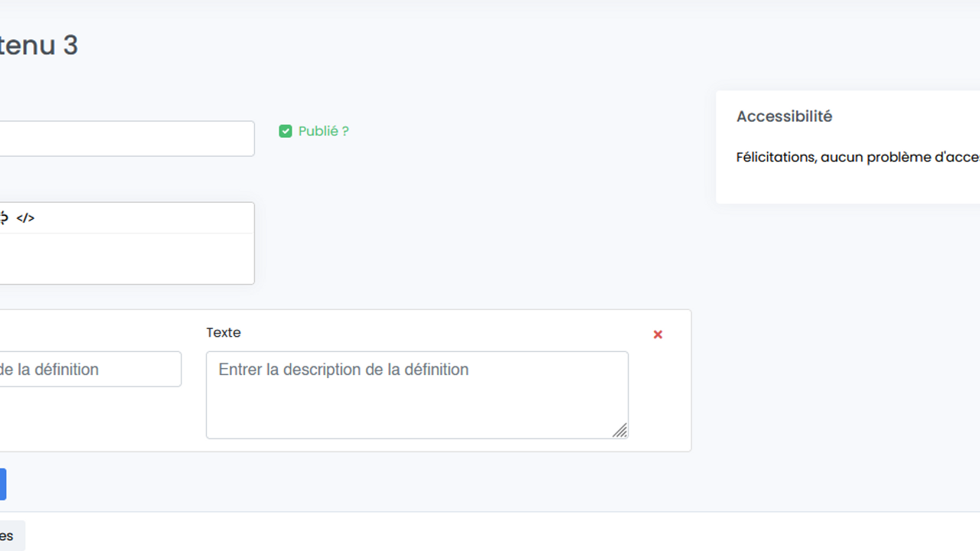Click the Accessibilité panel heading
The width and height of the screenshot is (980, 551).
784,116
